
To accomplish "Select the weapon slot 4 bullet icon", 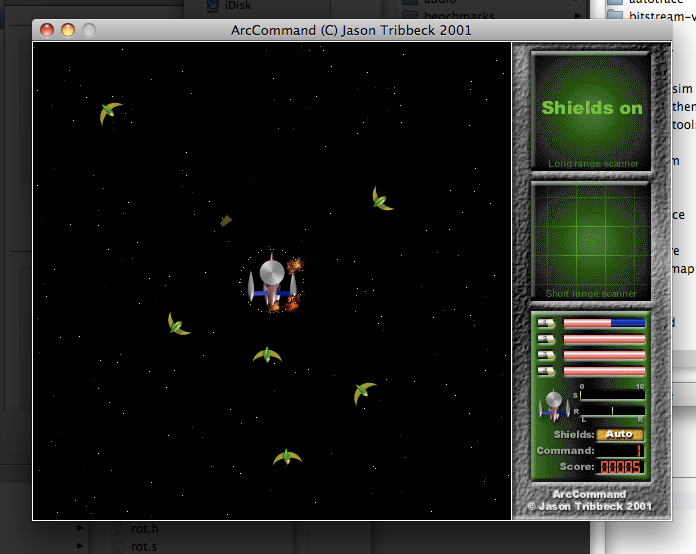I will coord(546,372).
